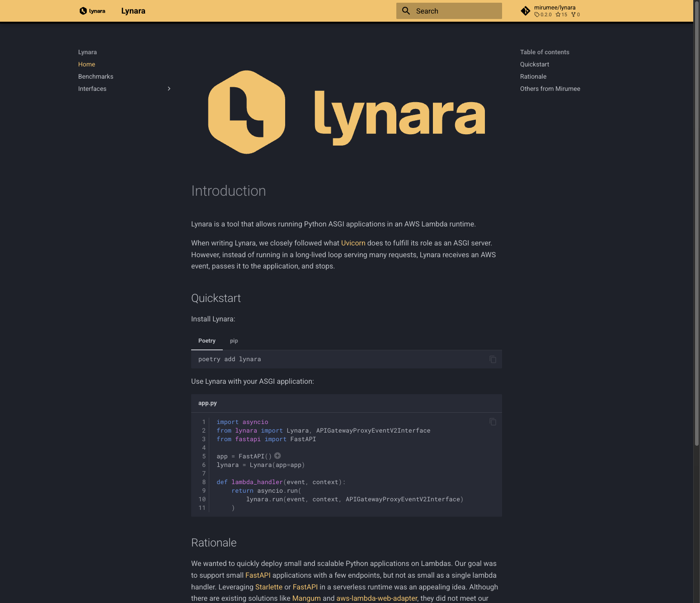The height and width of the screenshot is (603, 700).
Task: Click the 'import asyncio' code line
Action: point(242,422)
